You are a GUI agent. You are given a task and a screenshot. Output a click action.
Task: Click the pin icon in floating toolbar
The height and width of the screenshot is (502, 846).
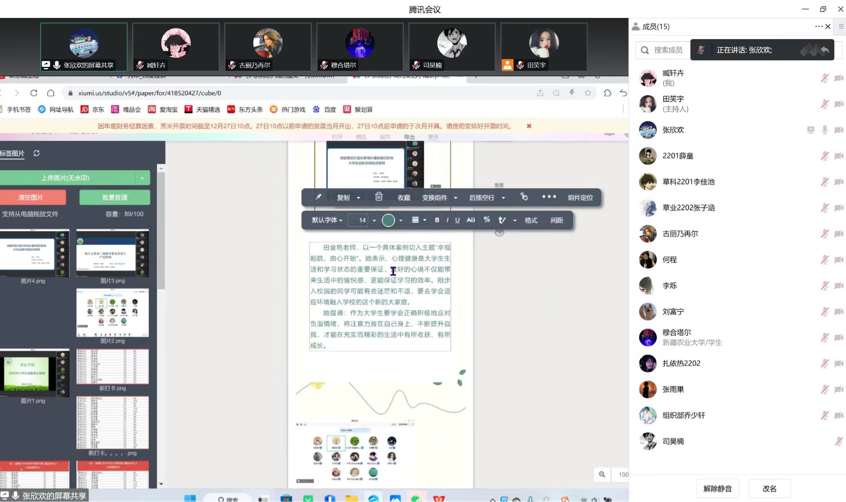pos(319,198)
